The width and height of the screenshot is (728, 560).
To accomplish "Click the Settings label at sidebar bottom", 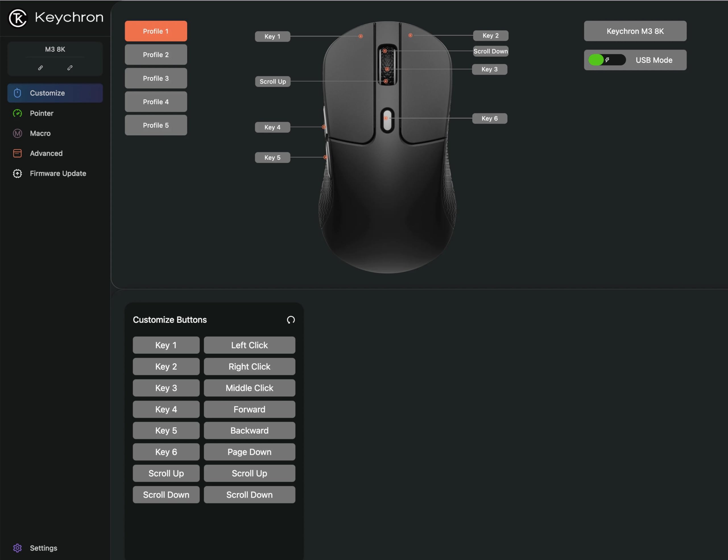I will click(44, 548).
